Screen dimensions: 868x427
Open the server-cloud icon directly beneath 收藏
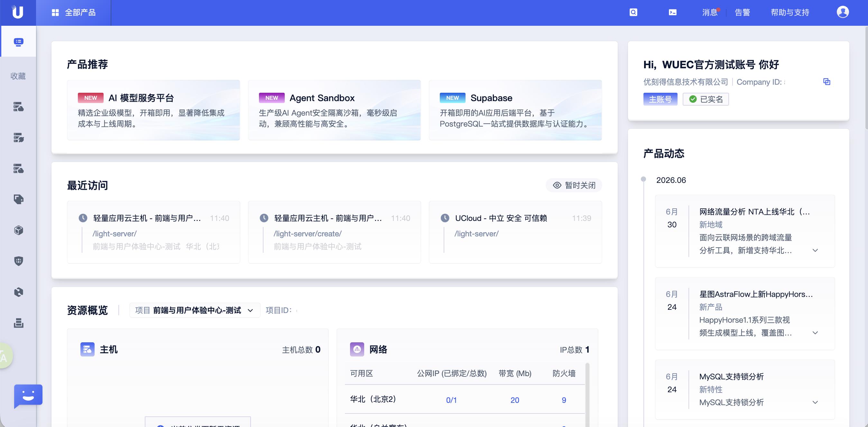tap(19, 107)
